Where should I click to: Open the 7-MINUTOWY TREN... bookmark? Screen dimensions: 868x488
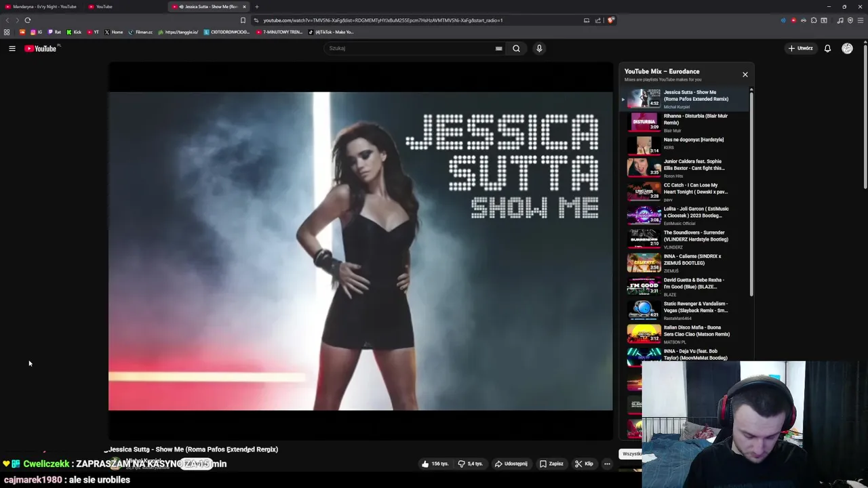point(279,32)
